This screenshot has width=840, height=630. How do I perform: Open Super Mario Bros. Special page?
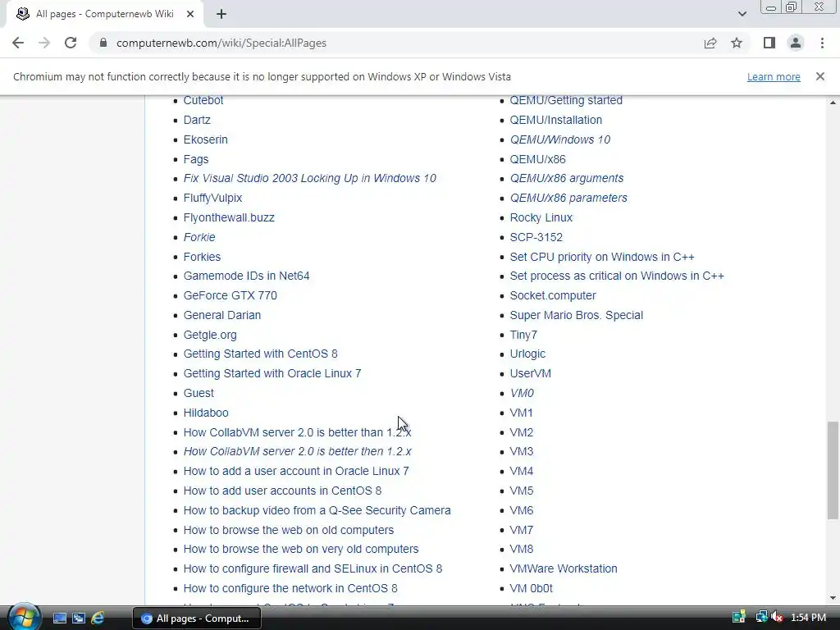(577, 316)
